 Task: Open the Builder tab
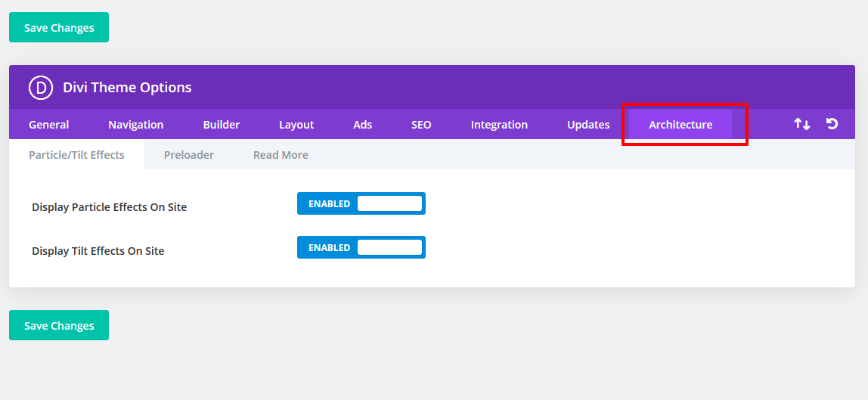222,125
